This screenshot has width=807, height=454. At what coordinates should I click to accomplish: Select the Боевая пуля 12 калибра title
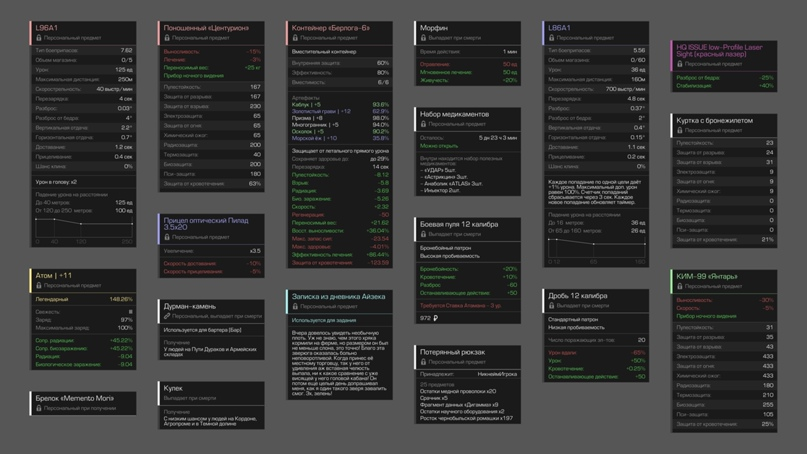click(x=459, y=224)
